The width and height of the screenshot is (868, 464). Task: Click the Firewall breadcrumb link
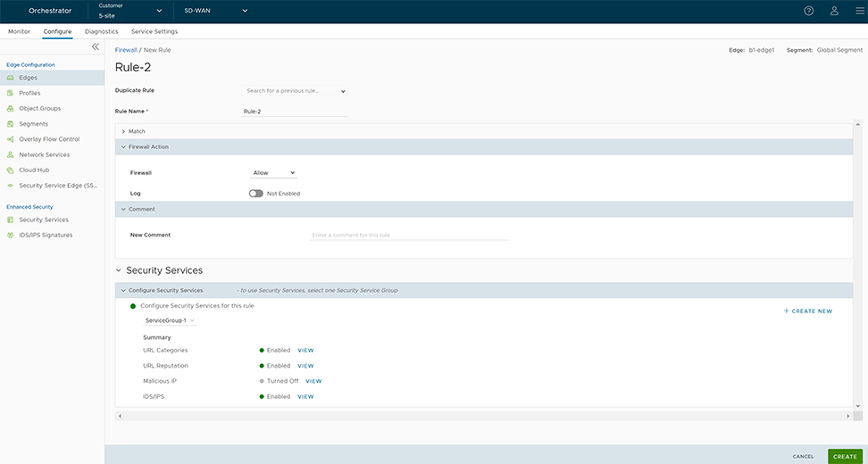(126, 50)
